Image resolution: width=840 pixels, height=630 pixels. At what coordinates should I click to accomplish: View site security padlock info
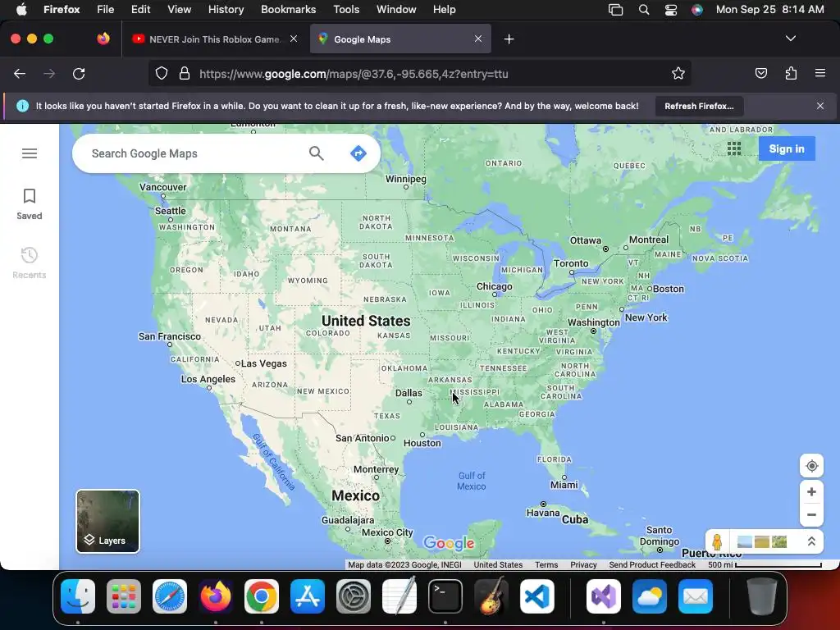185,74
